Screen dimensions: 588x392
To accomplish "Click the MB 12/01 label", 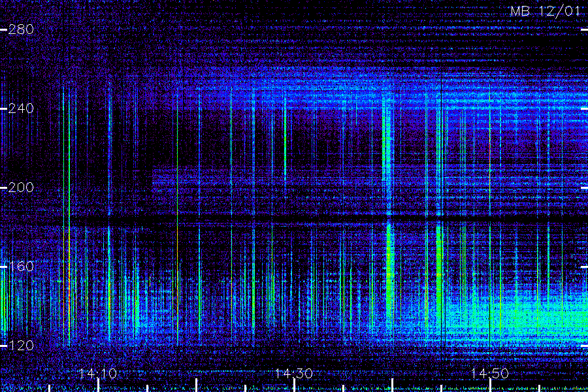I will tap(546, 11).
